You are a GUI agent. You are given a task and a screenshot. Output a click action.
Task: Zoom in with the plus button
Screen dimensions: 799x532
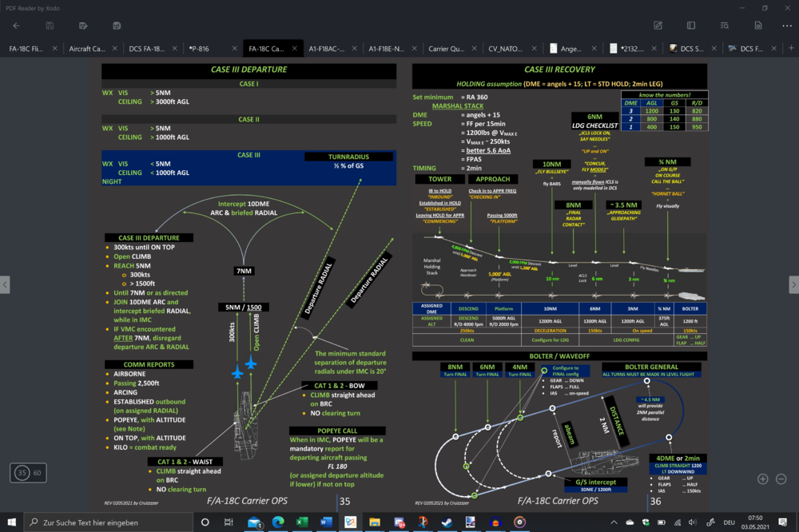[x=763, y=478]
